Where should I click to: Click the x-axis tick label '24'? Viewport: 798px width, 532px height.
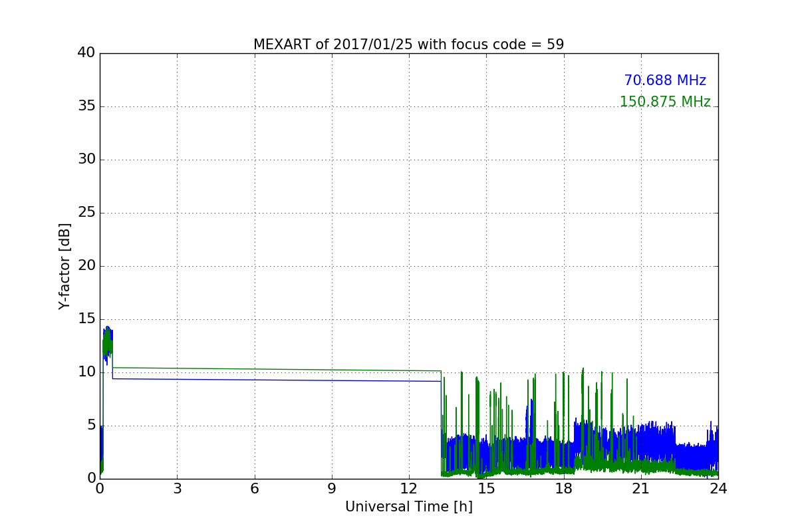tap(718, 489)
